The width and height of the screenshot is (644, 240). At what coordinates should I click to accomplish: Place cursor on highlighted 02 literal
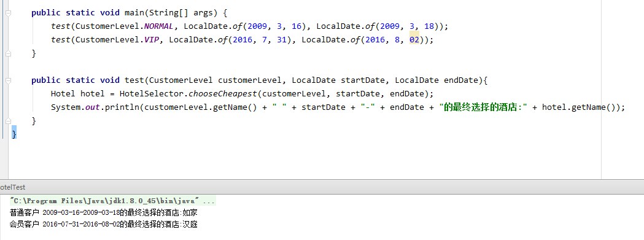coord(414,40)
